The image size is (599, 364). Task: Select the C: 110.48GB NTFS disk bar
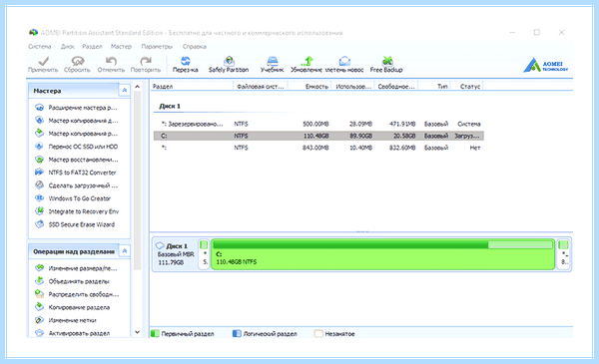(x=382, y=254)
